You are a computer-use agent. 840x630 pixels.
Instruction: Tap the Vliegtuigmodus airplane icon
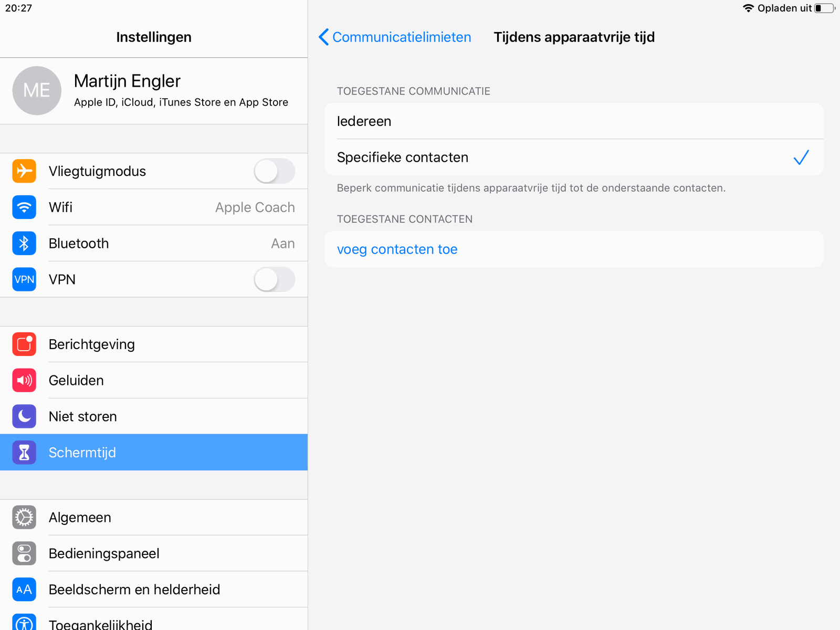point(24,171)
